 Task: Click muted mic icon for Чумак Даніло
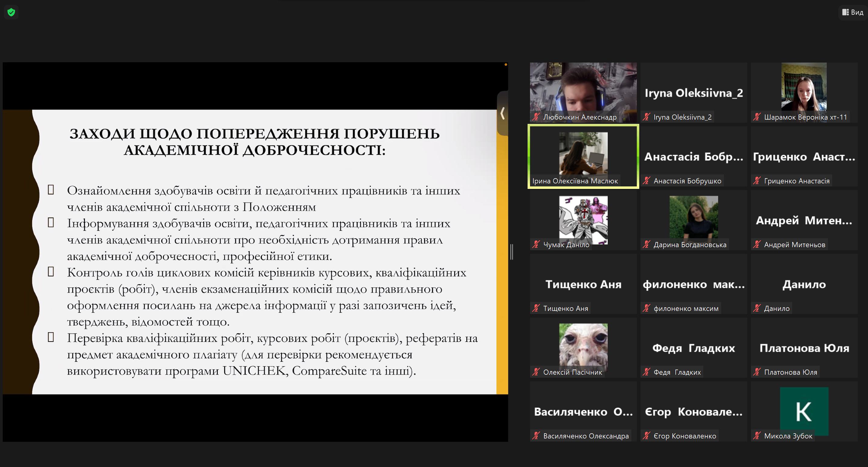pyautogui.click(x=536, y=244)
